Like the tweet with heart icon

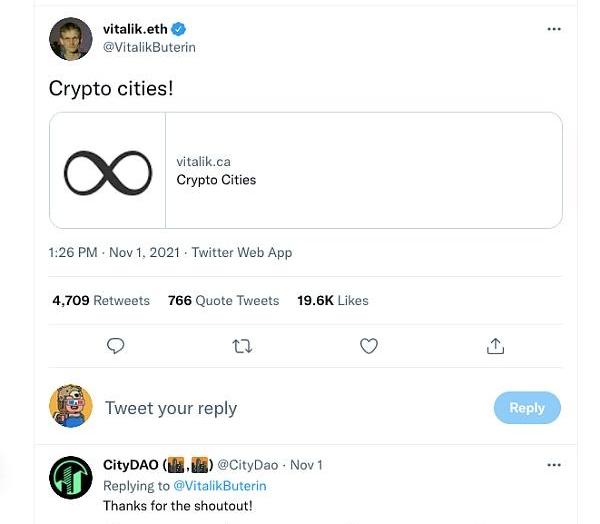click(x=369, y=346)
